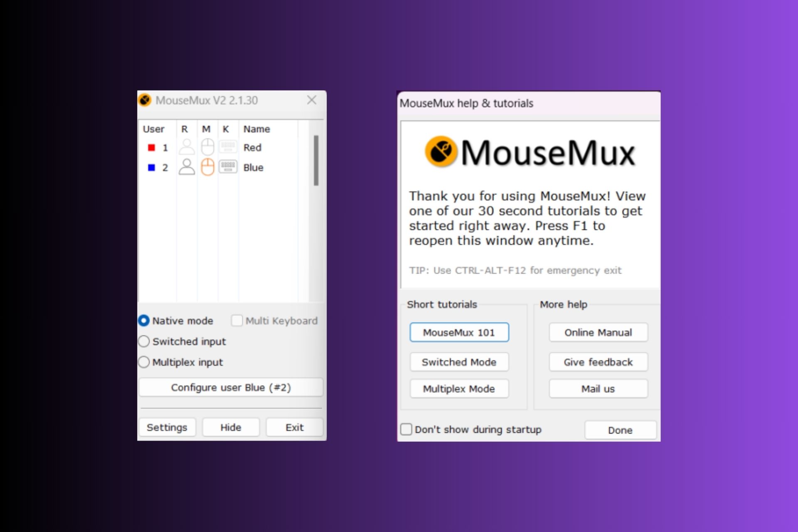The image size is (798, 532).
Task: Click the MouseMux logo in the title bar
Action: point(145,100)
